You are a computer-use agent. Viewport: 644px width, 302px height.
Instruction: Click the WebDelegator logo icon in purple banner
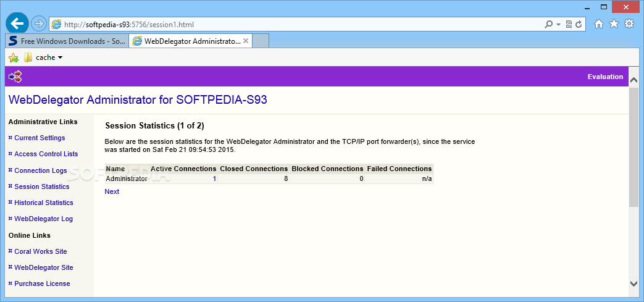point(15,77)
